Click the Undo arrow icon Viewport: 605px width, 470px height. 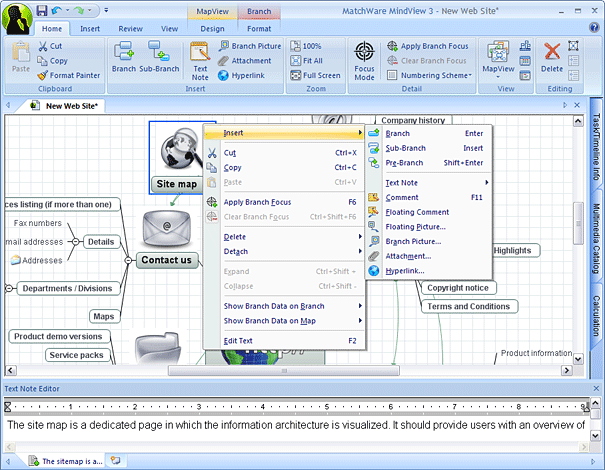pyautogui.click(x=56, y=10)
